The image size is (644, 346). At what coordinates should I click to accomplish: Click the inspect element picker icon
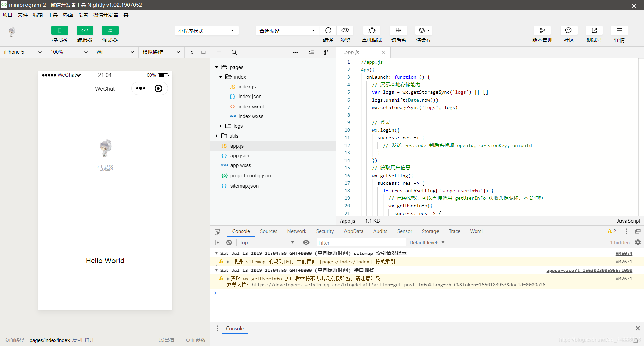pyautogui.click(x=217, y=232)
